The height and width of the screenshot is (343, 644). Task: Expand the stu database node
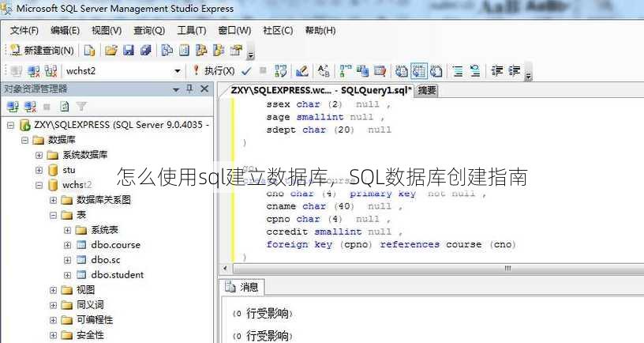coord(39,170)
